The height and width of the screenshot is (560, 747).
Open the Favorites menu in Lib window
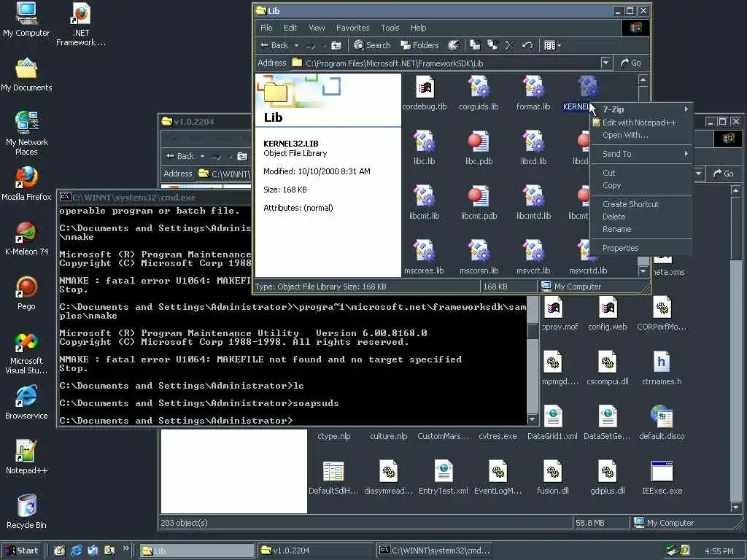(x=352, y=28)
